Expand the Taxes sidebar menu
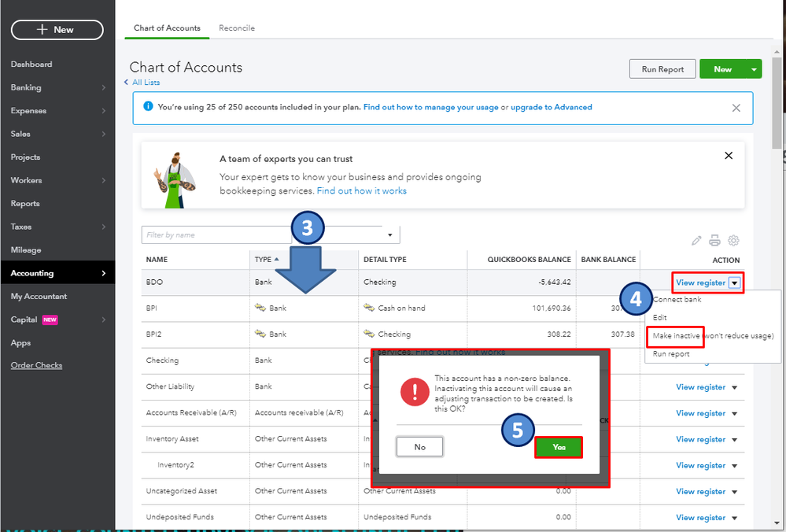 point(103,227)
